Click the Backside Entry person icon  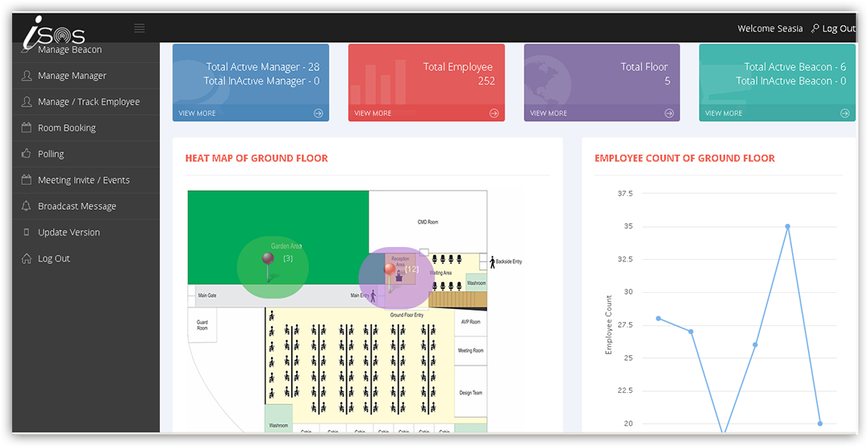(x=491, y=261)
